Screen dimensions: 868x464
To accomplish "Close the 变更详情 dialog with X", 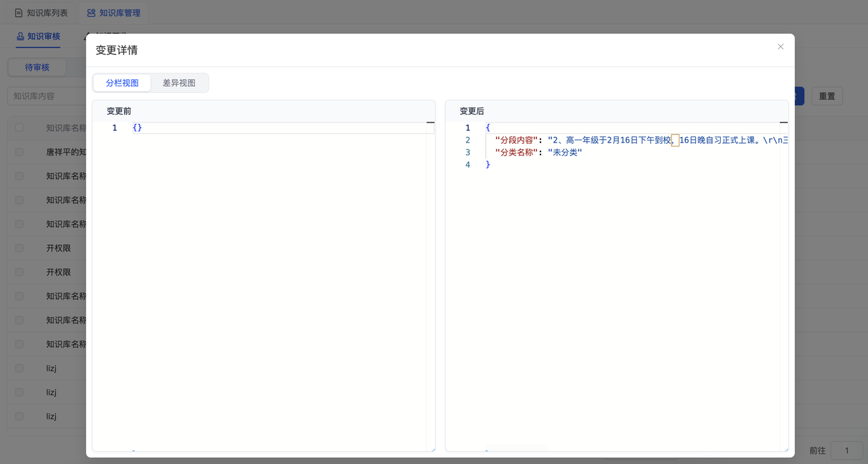I will coord(781,47).
